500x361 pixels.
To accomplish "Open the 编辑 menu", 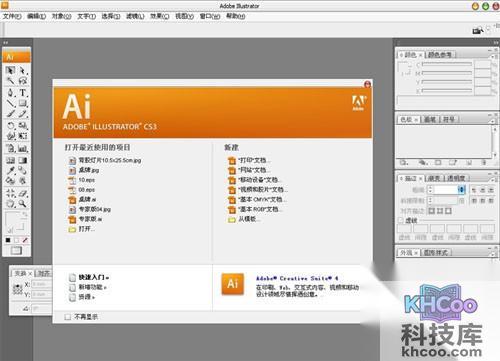I will click(x=36, y=16).
